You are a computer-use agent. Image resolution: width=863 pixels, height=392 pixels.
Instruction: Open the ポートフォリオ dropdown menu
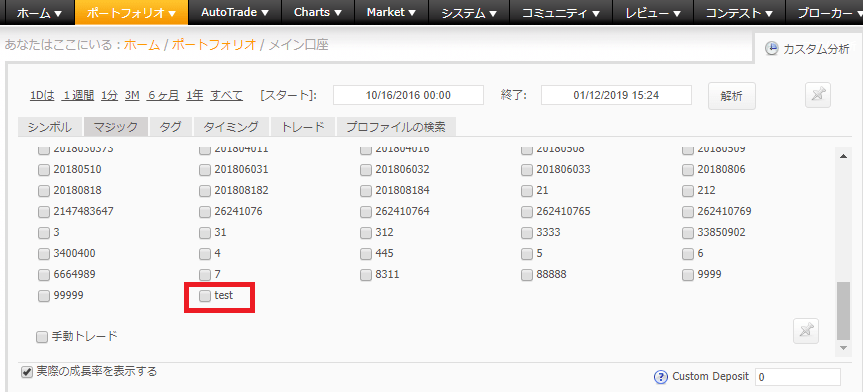pyautogui.click(x=131, y=13)
